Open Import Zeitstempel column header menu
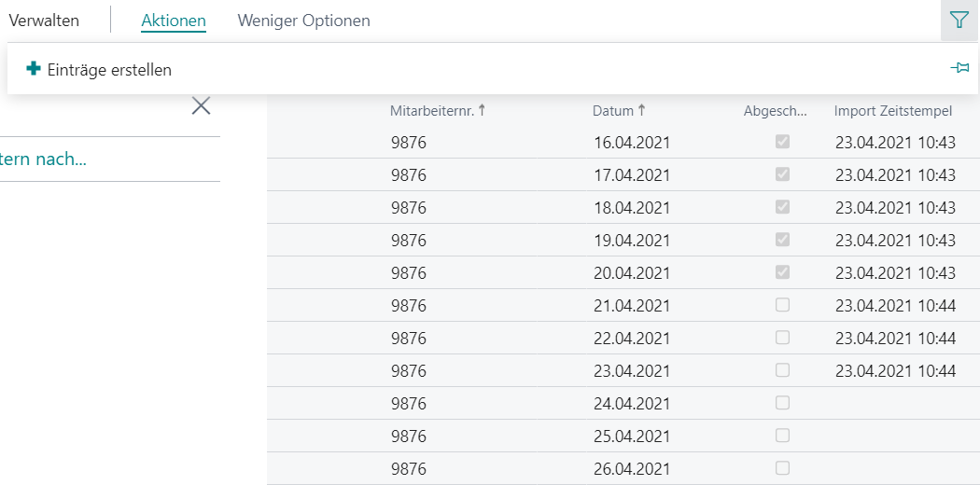This screenshot has height=485, width=980. point(893,111)
